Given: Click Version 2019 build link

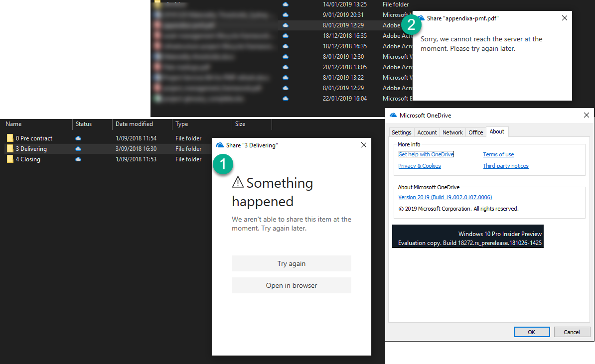Looking at the screenshot, I should (445, 197).
